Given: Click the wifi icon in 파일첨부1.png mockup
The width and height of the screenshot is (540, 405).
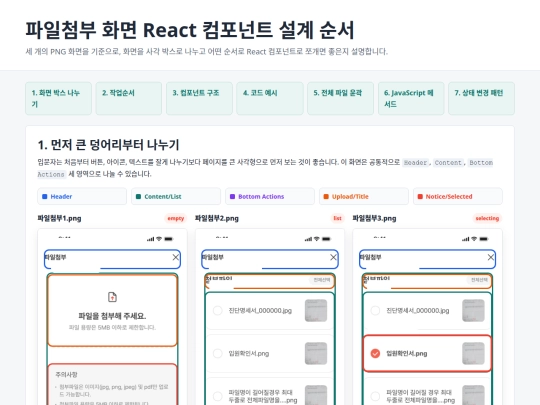Looking at the screenshot, I should tap(159, 239).
